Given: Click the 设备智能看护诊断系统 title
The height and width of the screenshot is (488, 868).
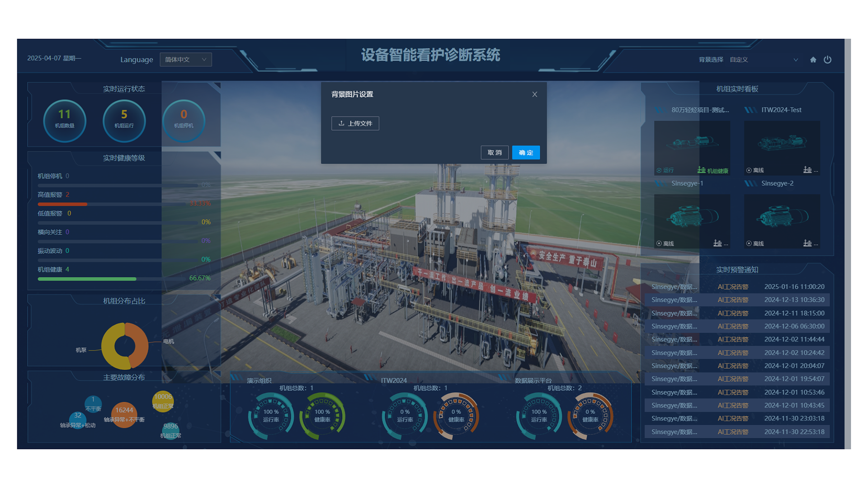Looking at the screenshot, I should tap(430, 55).
